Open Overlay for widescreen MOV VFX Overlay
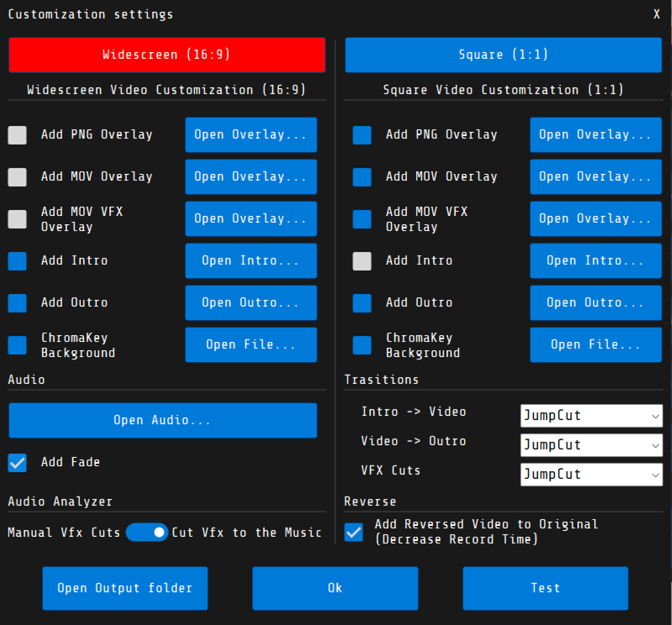The height and width of the screenshot is (625, 672). (x=251, y=219)
